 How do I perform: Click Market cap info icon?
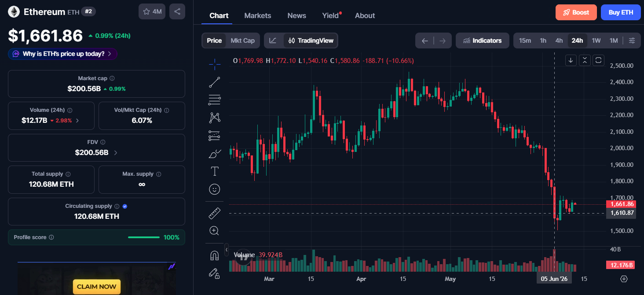coord(112,78)
